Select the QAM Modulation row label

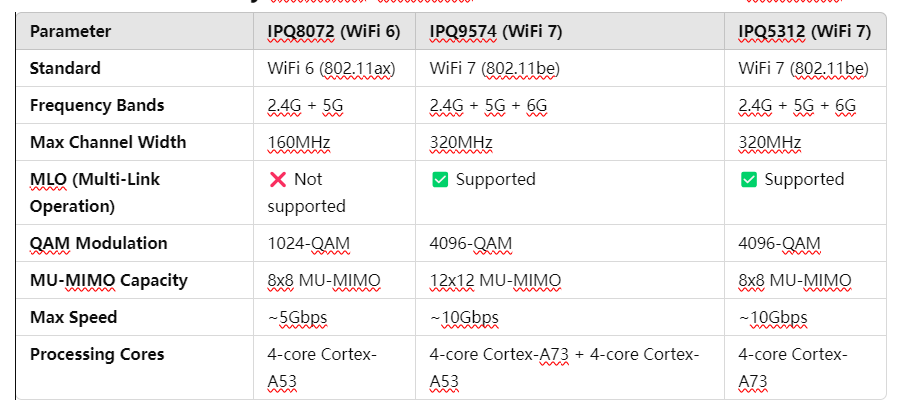pyautogui.click(x=99, y=244)
